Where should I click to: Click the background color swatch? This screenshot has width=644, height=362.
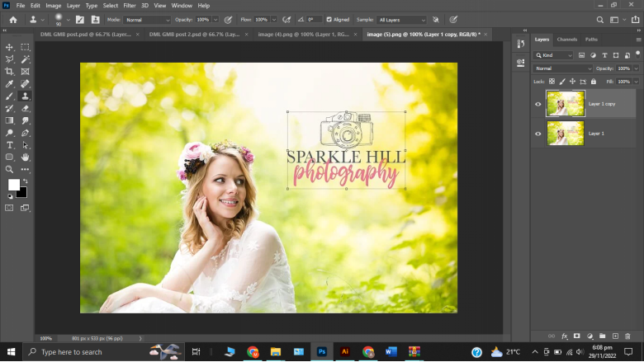point(22,193)
